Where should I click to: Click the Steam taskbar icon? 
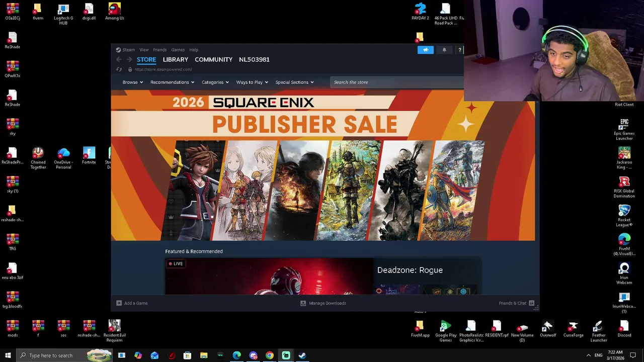[x=302, y=355]
